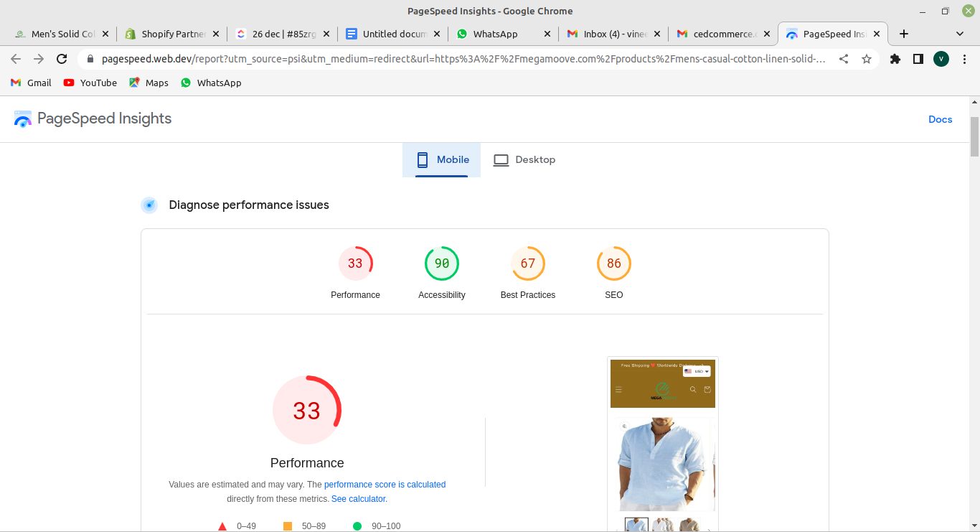Click the Accessibility score gauge 90

click(442, 263)
